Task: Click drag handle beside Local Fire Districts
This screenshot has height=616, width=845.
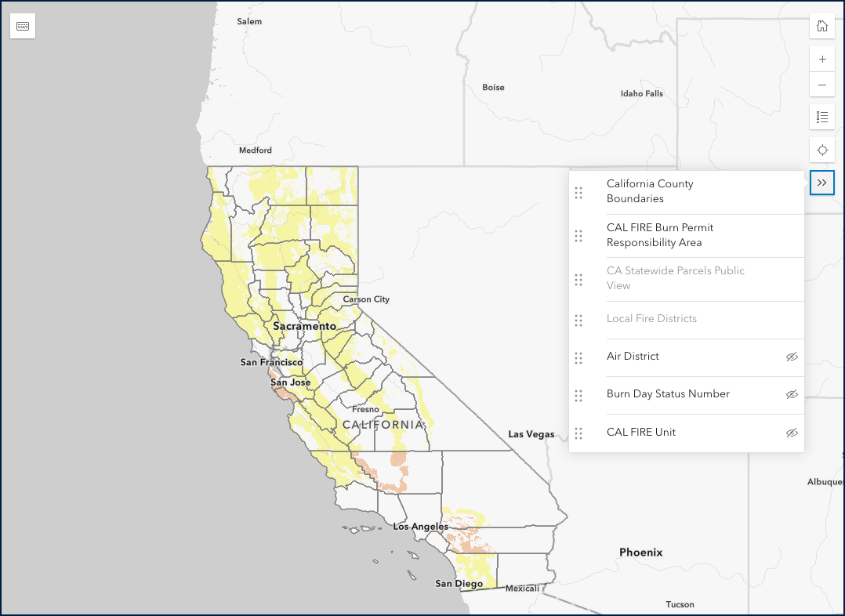Action: [x=578, y=320]
